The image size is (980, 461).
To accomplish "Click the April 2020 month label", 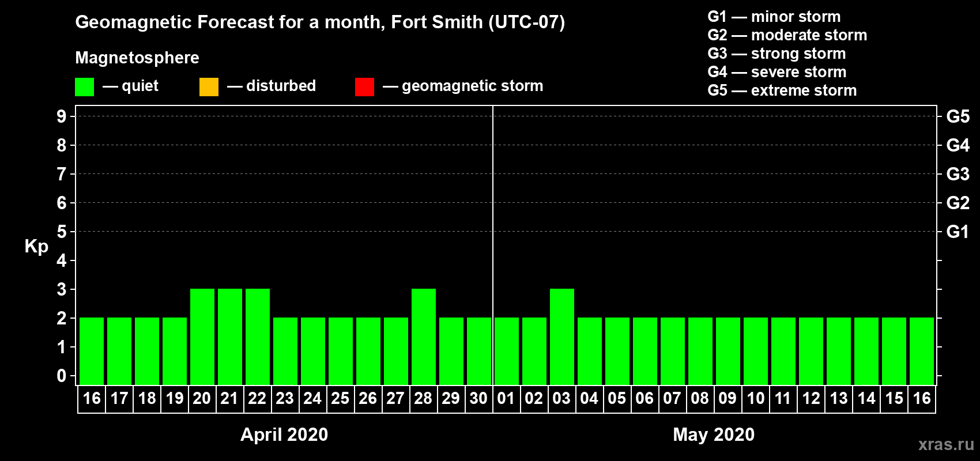I will pos(284,434).
